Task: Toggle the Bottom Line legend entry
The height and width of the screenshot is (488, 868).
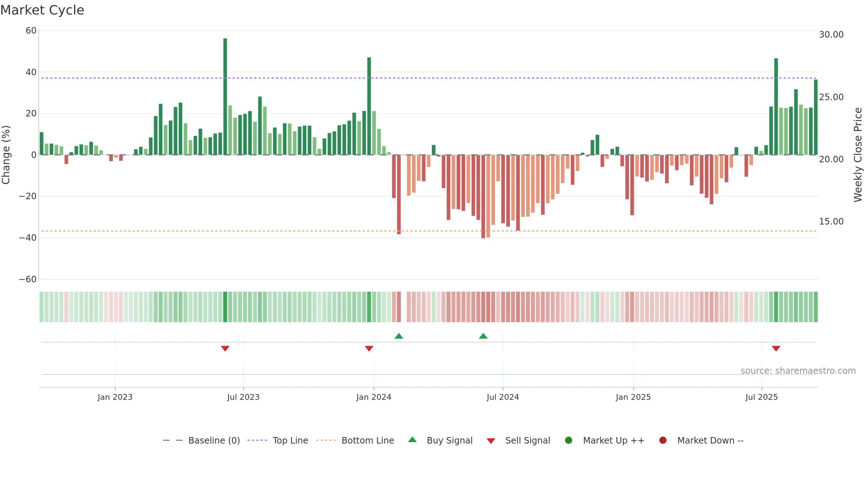Action: click(355, 440)
